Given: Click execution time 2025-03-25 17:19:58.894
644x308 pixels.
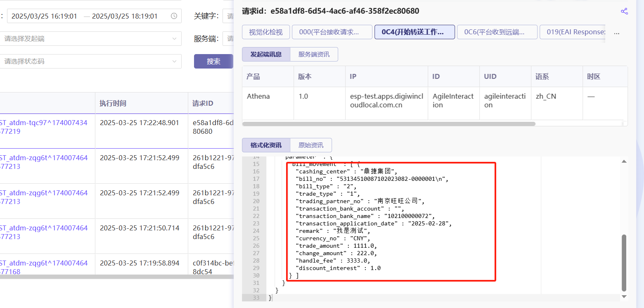Looking at the screenshot, I should (140, 263).
